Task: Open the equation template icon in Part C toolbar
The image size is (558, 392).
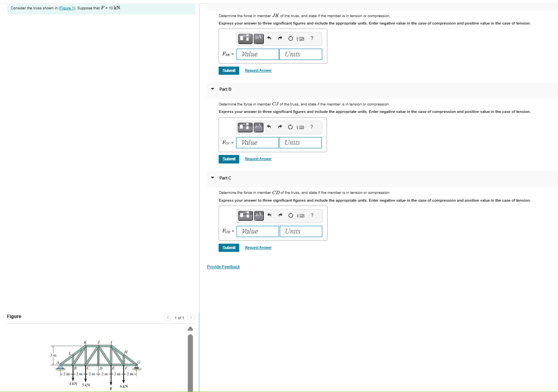Action: click(x=245, y=216)
